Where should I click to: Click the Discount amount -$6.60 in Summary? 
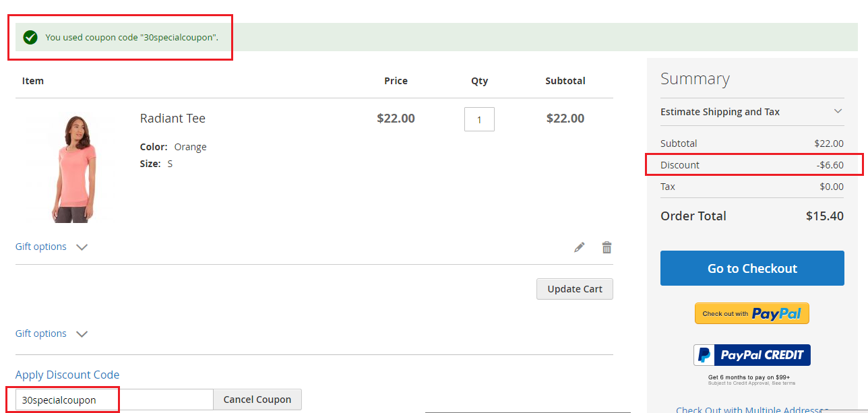click(x=830, y=165)
